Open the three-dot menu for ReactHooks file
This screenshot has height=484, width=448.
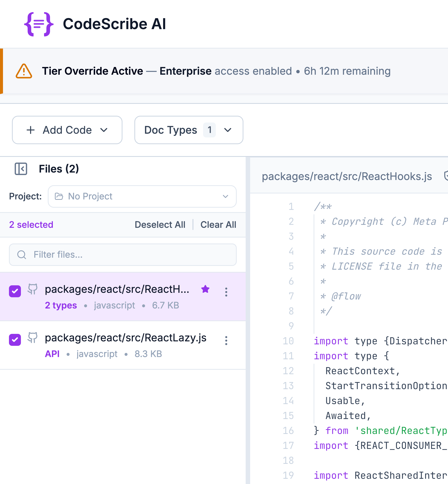pyautogui.click(x=226, y=292)
